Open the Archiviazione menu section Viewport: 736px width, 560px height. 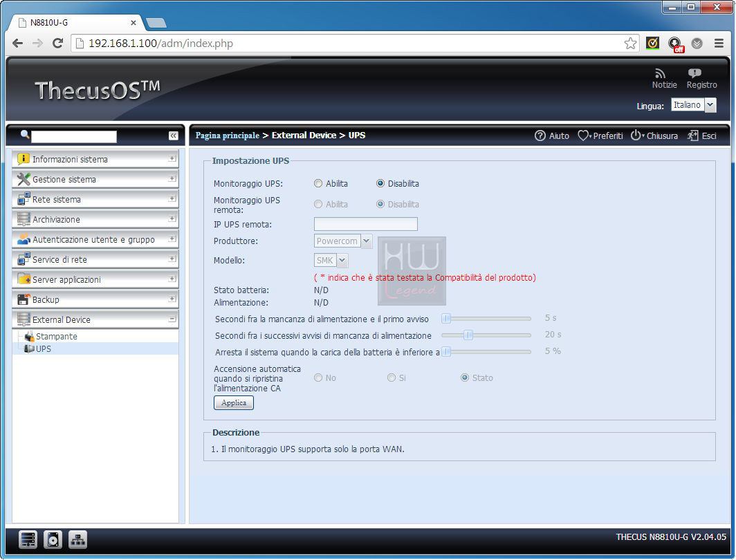pyautogui.click(x=95, y=219)
